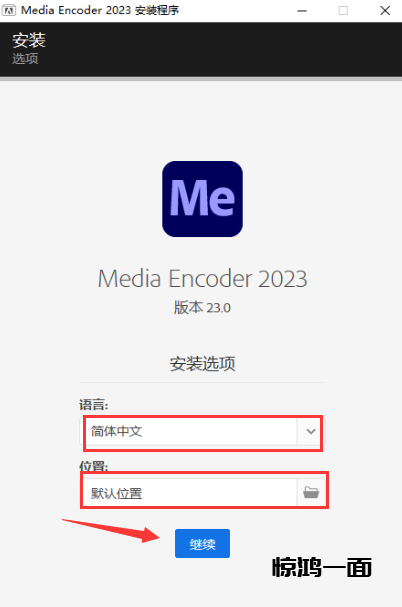Viewport: 402px width, 607px height.
Task: Click the 版本 23.0 version text
Action: tap(202, 308)
